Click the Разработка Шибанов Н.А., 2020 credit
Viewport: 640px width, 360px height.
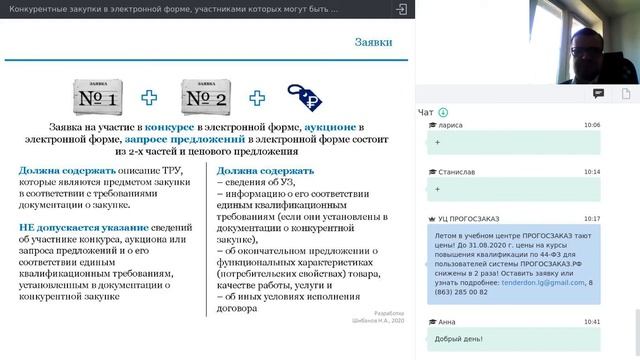click(x=378, y=317)
